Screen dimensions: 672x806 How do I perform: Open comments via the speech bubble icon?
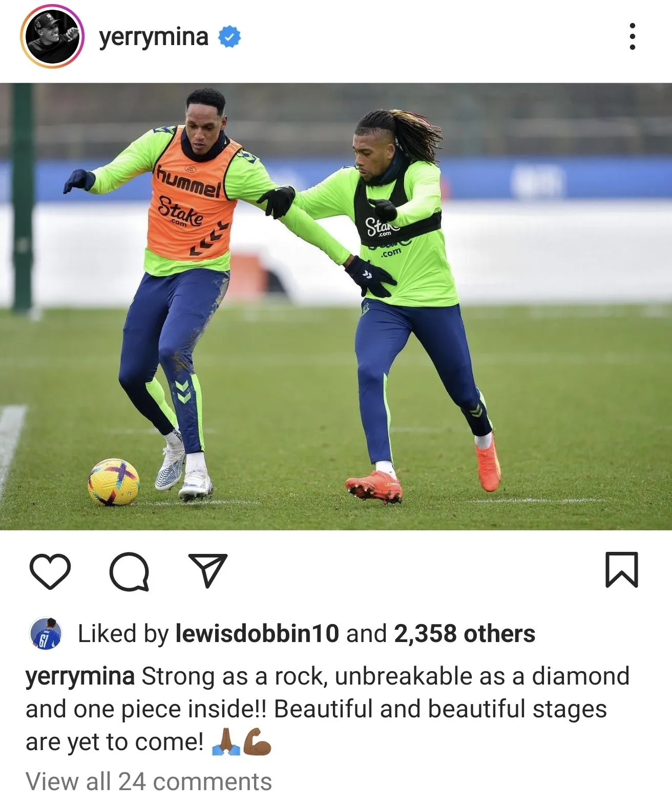[x=130, y=571]
